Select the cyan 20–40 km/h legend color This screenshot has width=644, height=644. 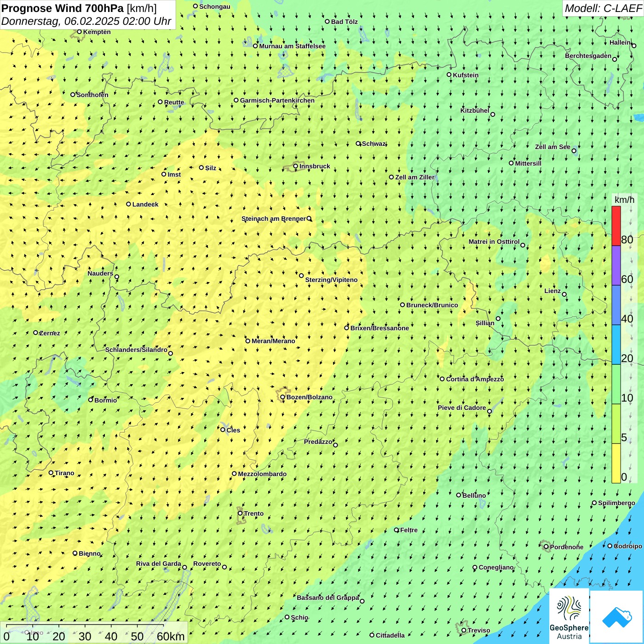(x=616, y=345)
